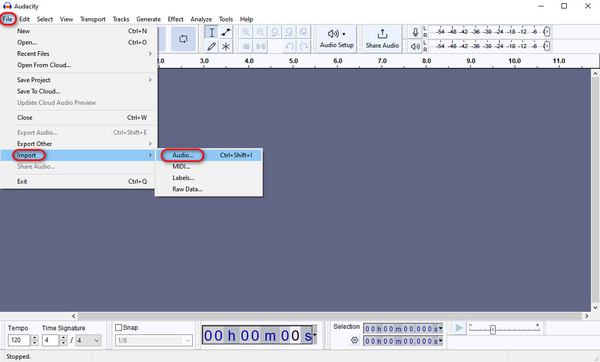Click the Redo arrow icon
This screenshot has height=362, width=600.
[x=304, y=47]
